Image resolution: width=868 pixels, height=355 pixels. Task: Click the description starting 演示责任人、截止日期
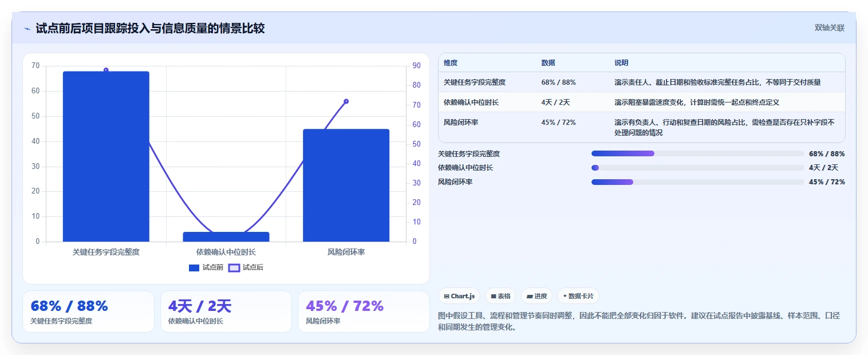pos(717,82)
